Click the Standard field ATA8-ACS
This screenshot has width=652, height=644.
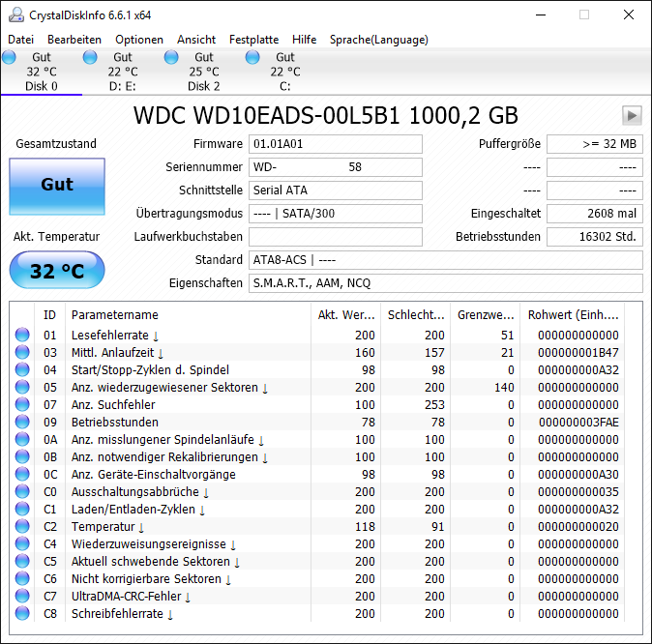[446, 260]
